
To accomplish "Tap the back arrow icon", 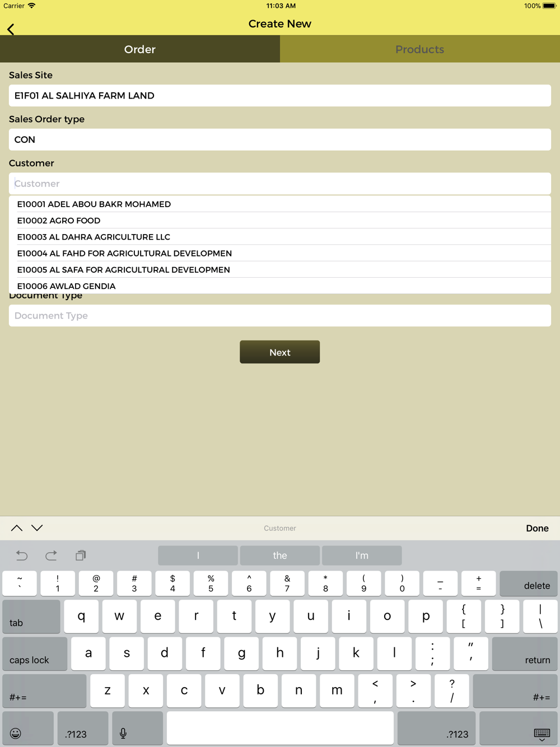I will point(11,29).
